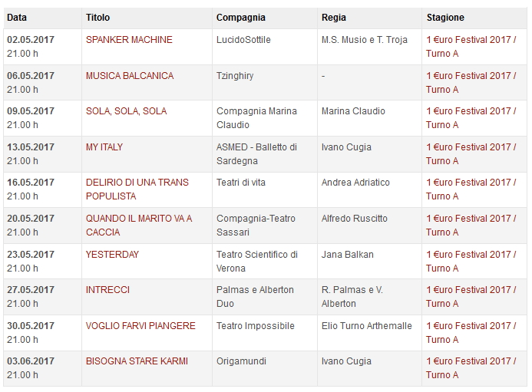Click the Regia column header
This screenshot has width=532, height=392.
(x=334, y=18)
